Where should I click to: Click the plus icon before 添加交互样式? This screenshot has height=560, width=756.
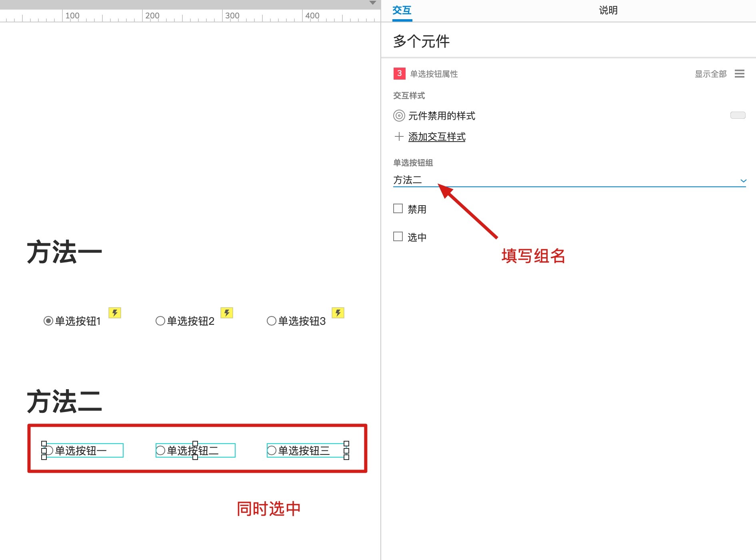coord(399,136)
